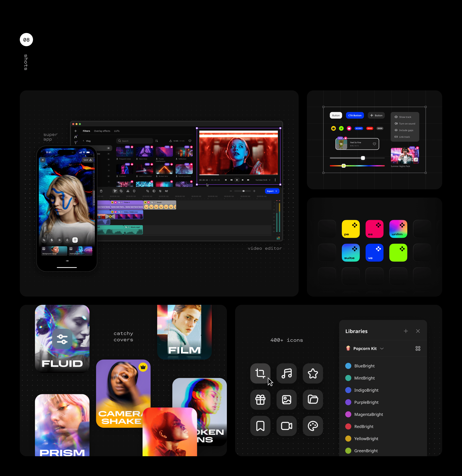This screenshot has height=476, width=462.
Task: Click the gift icon tile
Action: pyautogui.click(x=260, y=399)
